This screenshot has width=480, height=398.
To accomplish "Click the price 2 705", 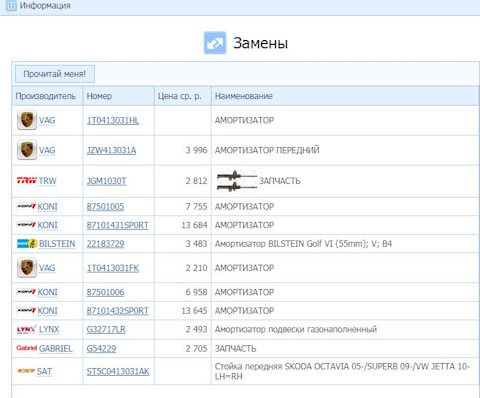I will (x=197, y=349).
